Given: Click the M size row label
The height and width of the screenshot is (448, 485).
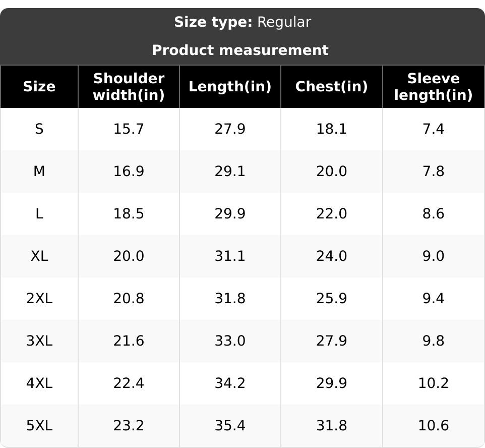Looking at the screenshot, I should coord(39,172).
